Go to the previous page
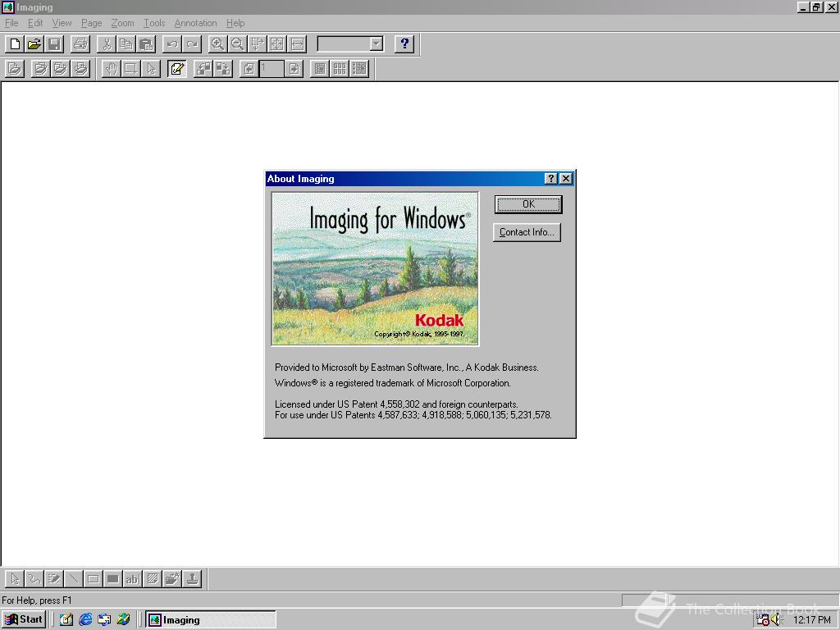The height and width of the screenshot is (630, 840). click(x=249, y=69)
